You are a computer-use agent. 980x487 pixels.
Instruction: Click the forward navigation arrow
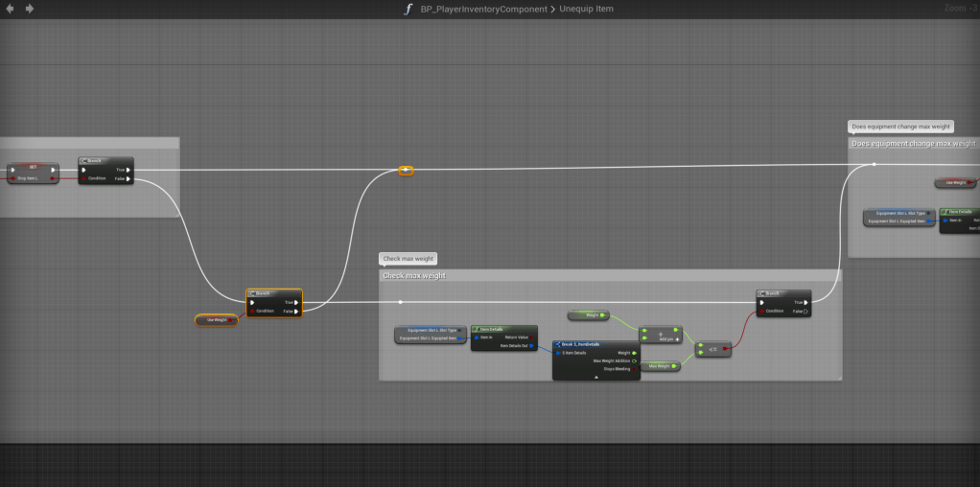tap(30, 9)
